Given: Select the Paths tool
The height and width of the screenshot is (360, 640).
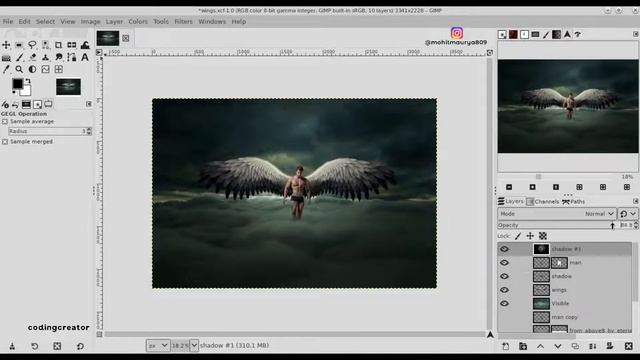Looking at the screenshot, I should tap(71, 58).
